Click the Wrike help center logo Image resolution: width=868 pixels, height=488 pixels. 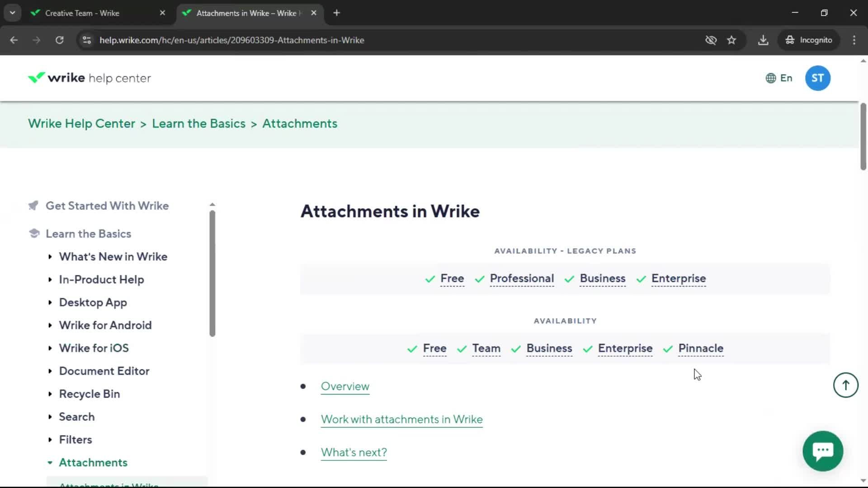[89, 78]
